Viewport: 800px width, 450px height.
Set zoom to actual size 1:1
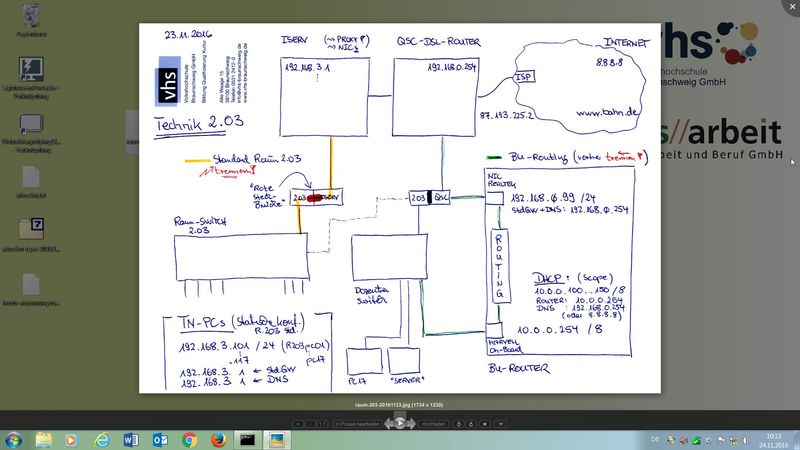[322, 424]
